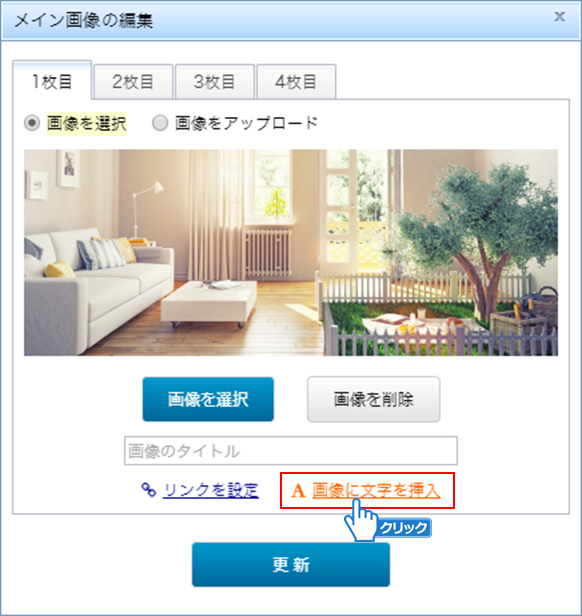This screenshot has height=616, width=582.
Task: Open the 2枚目 tab
Action: pyautogui.click(x=134, y=82)
